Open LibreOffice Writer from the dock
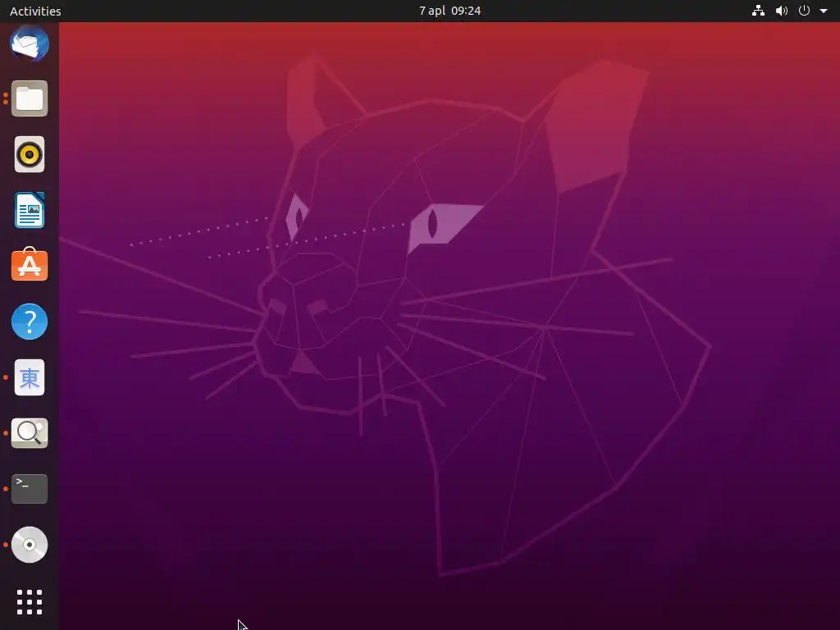 click(30, 210)
